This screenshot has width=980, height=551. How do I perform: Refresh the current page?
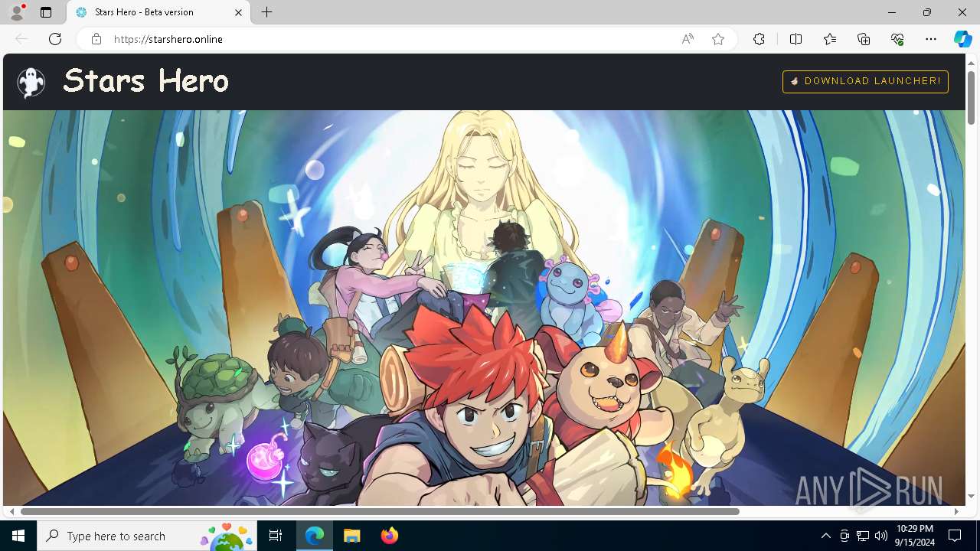tap(55, 39)
